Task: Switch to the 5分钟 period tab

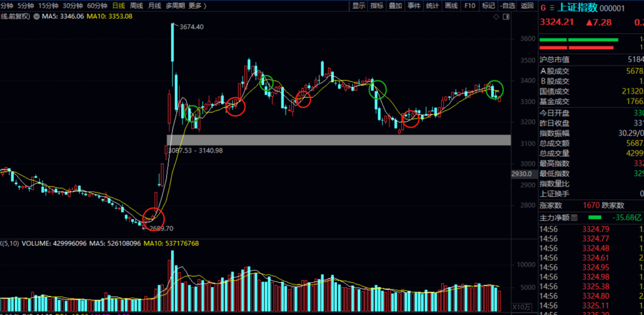Action: 26,6
